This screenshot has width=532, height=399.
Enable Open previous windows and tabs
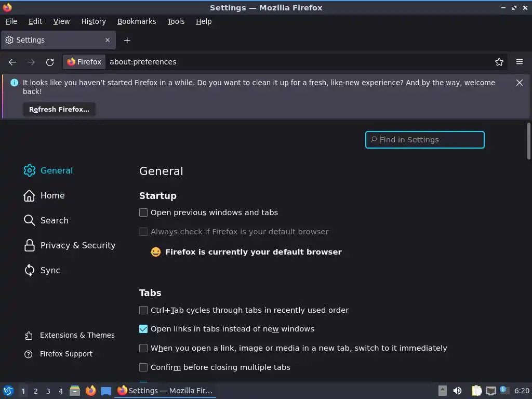(143, 212)
